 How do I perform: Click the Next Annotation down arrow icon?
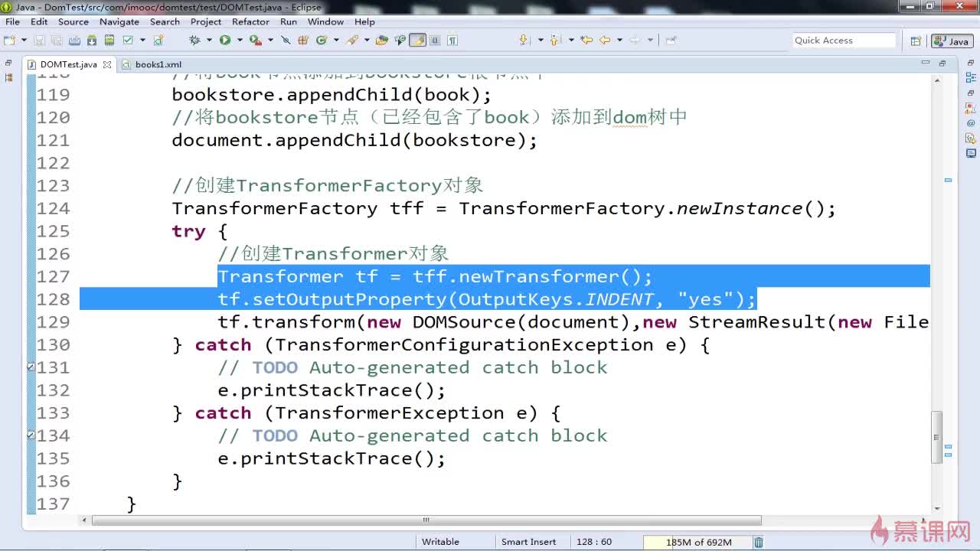click(524, 40)
